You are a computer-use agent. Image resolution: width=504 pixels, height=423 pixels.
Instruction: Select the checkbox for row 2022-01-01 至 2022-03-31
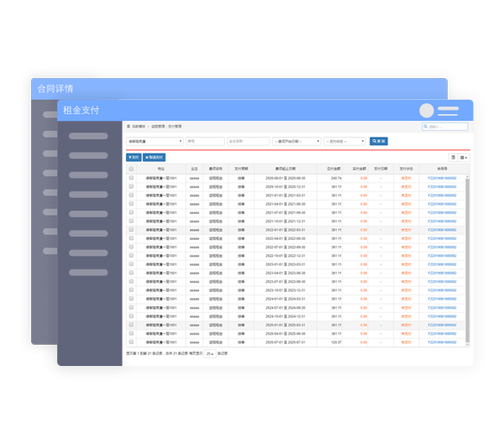(131, 229)
